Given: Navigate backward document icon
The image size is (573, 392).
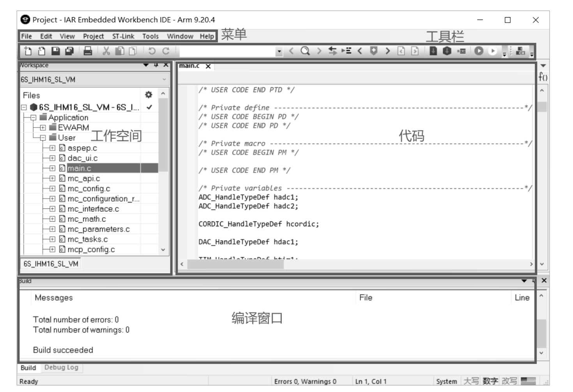Looking at the screenshot, I should click(x=401, y=51).
